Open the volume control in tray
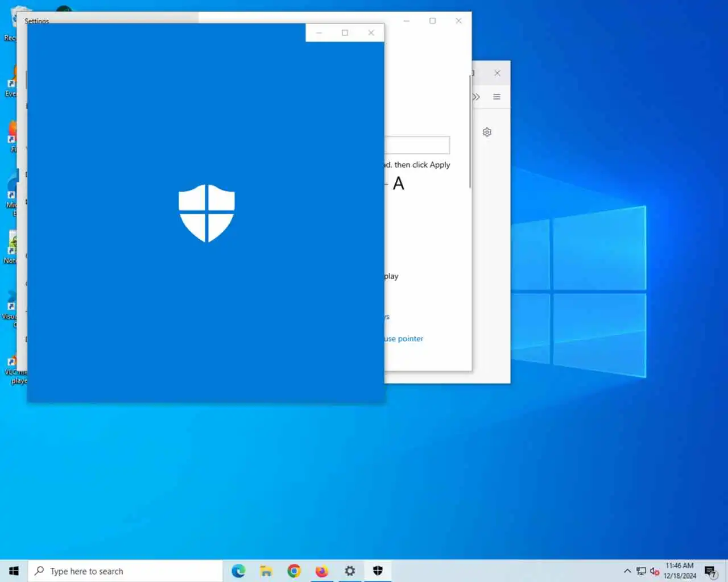Image resolution: width=728 pixels, height=582 pixels. coord(655,571)
